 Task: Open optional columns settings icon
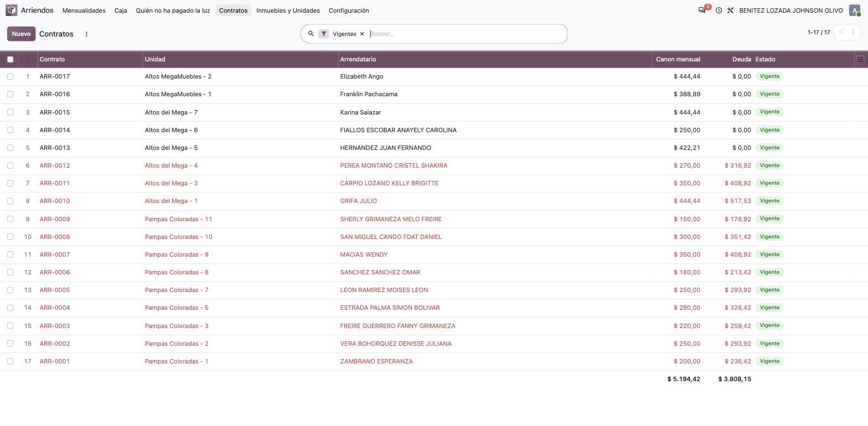[860, 59]
